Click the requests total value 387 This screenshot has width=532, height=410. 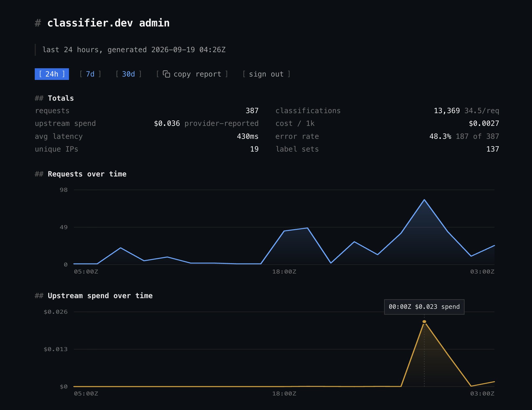(x=252, y=111)
